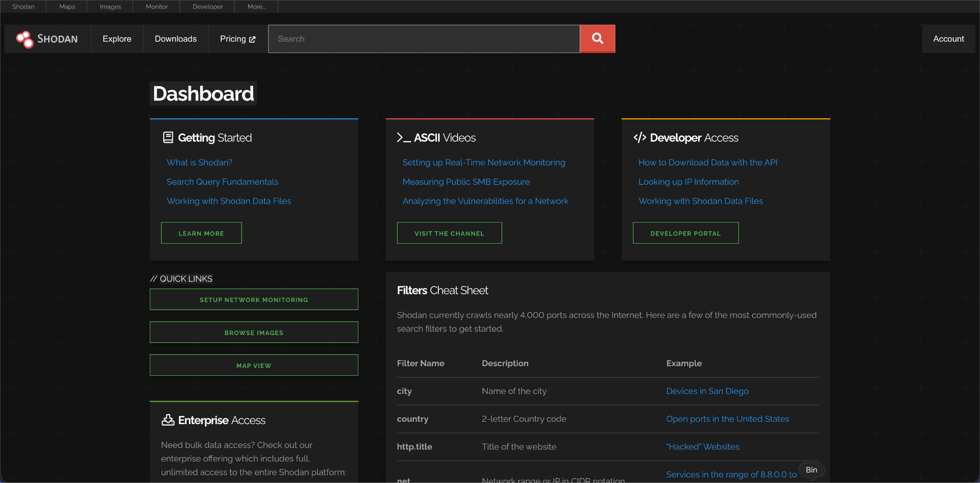980x483 pixels.
Task: Click the red search magnifier button
Action: click(597, 39)
